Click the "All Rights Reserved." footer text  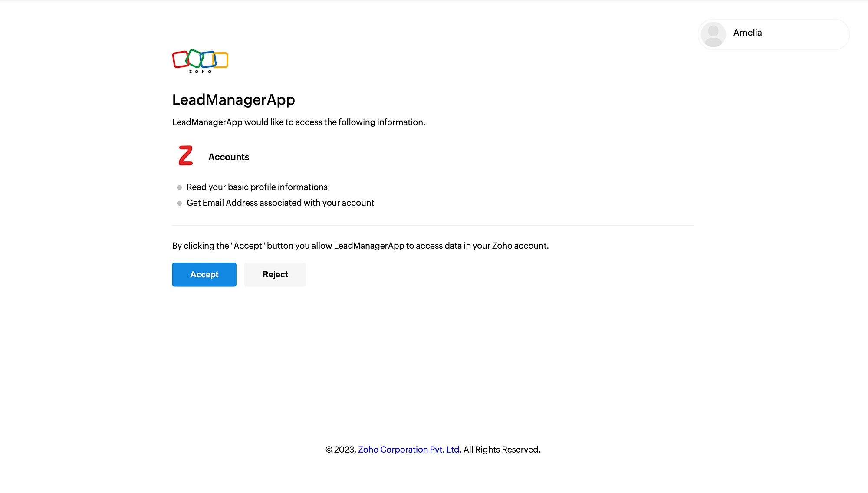[x=502, y=450]
